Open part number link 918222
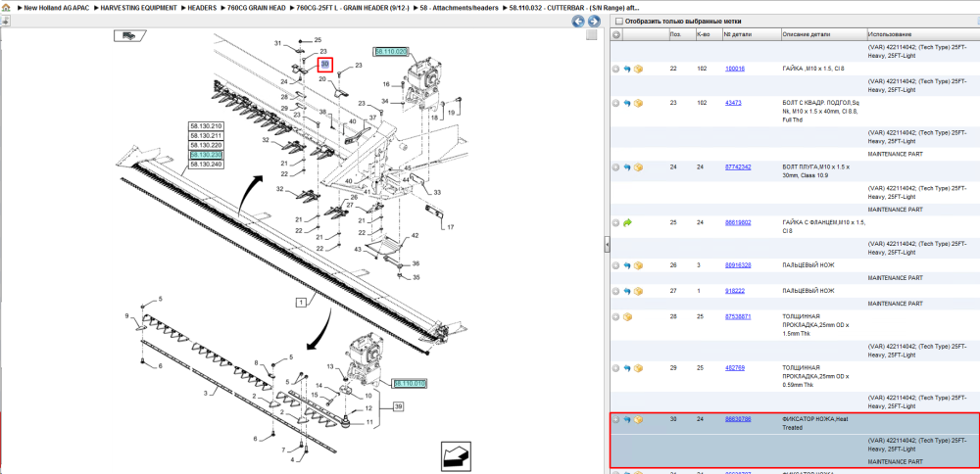Image resolution: width=980 pixels, height=474 pixels. [x=734, y=291]
